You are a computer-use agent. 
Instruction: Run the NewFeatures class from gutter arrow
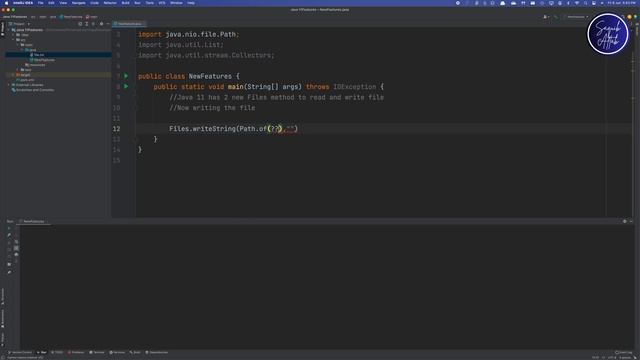point(126,76)
